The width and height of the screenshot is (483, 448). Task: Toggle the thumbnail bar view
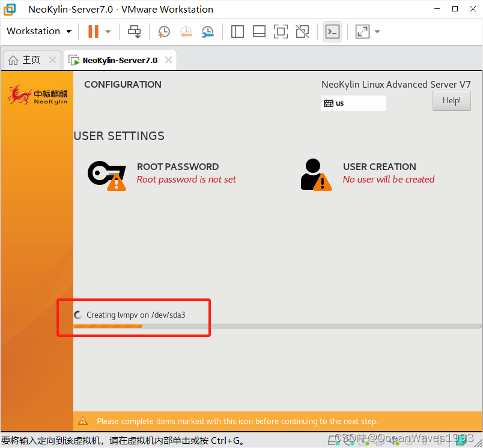pyautogui.click(x=259, y=31)
